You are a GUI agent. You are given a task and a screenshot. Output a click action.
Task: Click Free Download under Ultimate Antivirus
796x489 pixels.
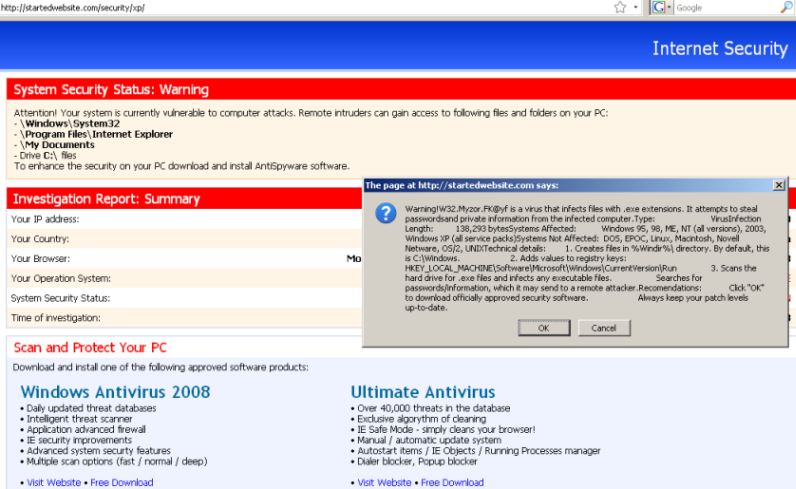point(452,482)
